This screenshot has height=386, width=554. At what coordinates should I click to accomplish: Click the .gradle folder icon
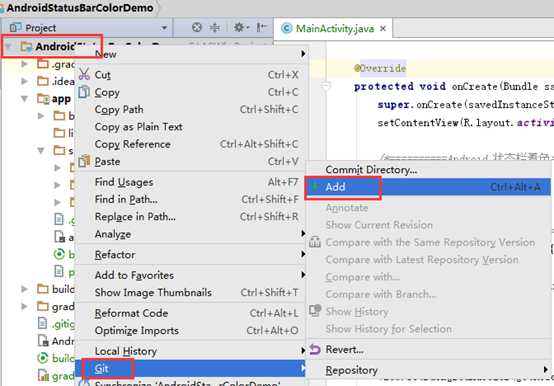pos(43,64)
